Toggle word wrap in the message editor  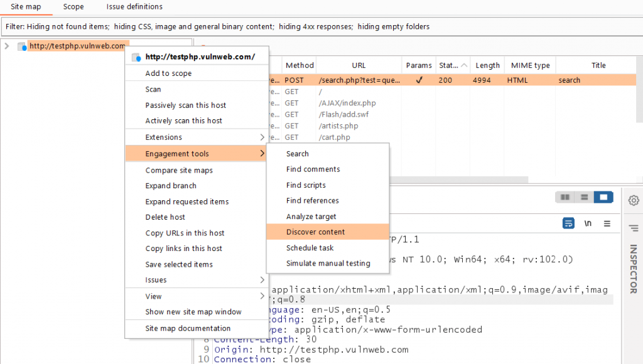click(x=568, y=223)
